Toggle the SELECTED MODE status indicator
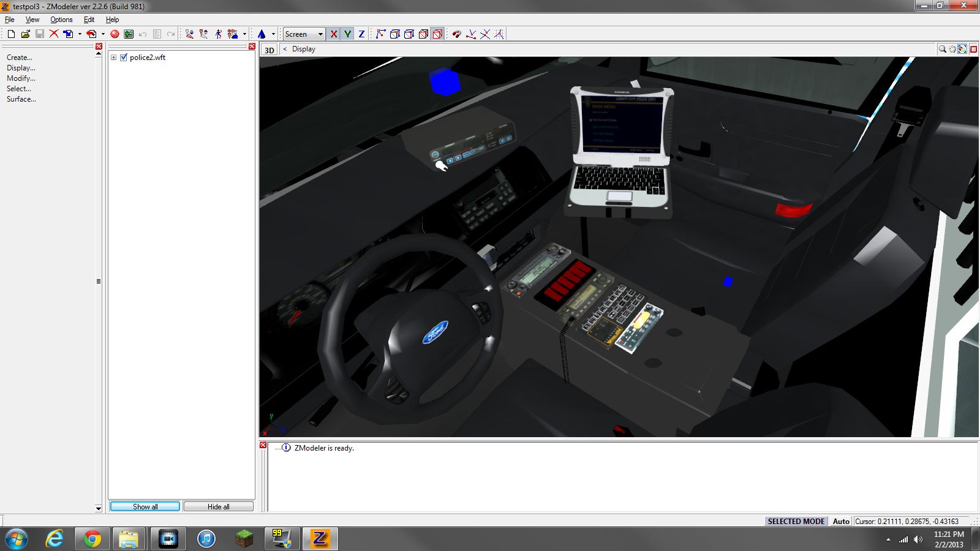The height and width of the screenshot is (551, 980). [796, 522]
